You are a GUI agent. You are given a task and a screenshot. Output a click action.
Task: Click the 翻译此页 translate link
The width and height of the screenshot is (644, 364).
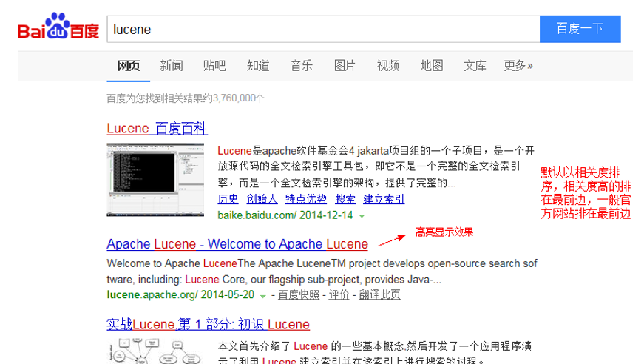pos(379,295)
